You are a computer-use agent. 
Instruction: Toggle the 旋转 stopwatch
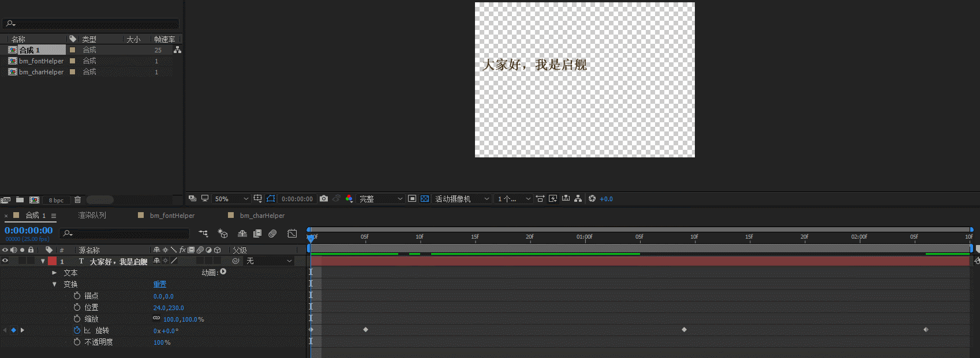[77, 330]
